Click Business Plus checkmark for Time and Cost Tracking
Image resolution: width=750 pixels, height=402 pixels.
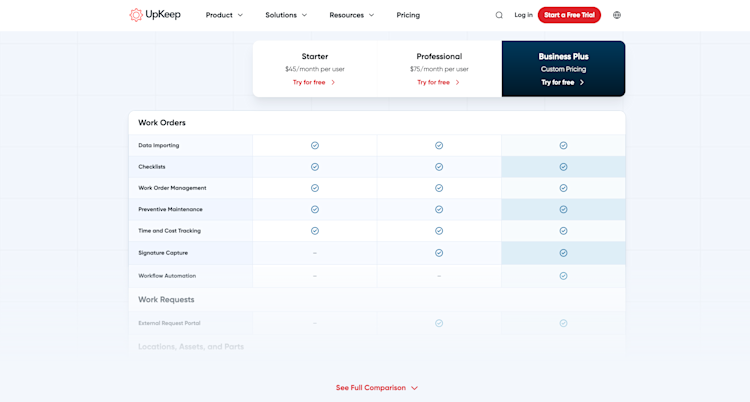(x=563, y=231)
